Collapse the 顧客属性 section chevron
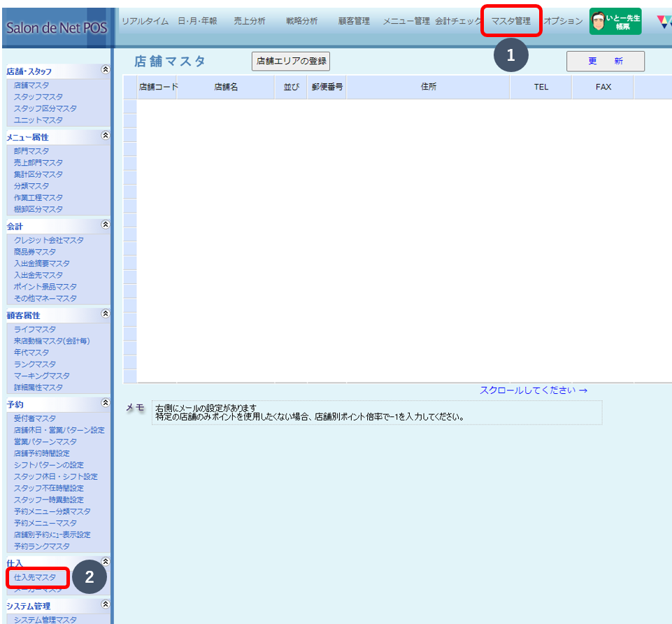672x624 pixels. (106, 314)
